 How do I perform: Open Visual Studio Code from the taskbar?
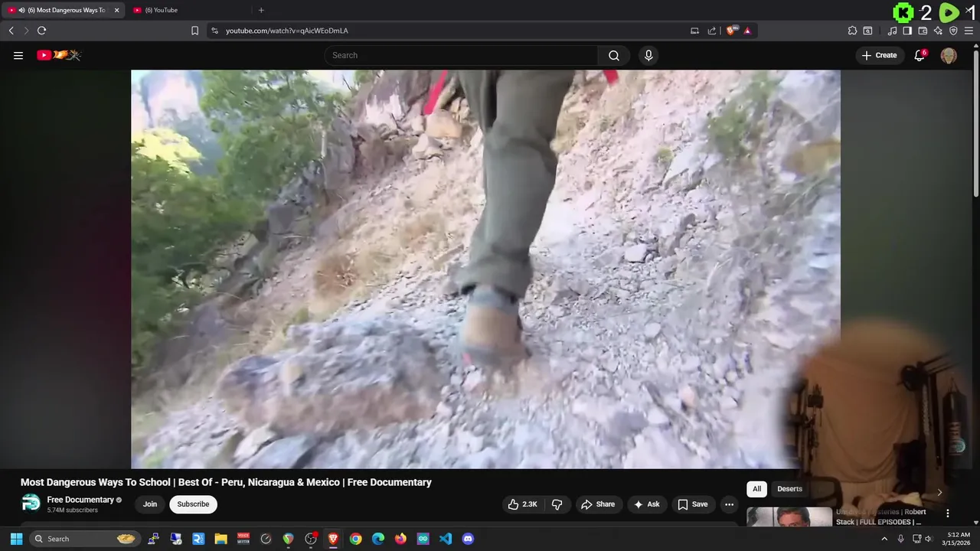[x=446, y=539]
